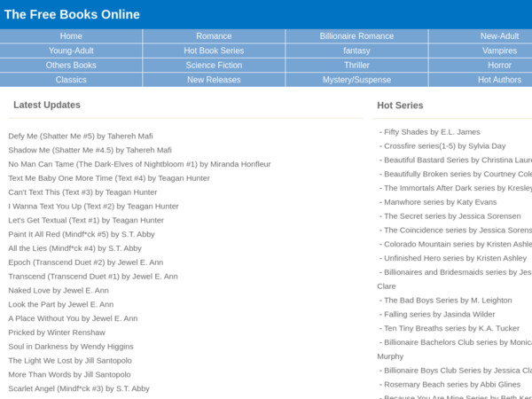The height and width of the screenshot is (399, 532).
Task: Open the Science Fiction category
Action: [214, 65]
